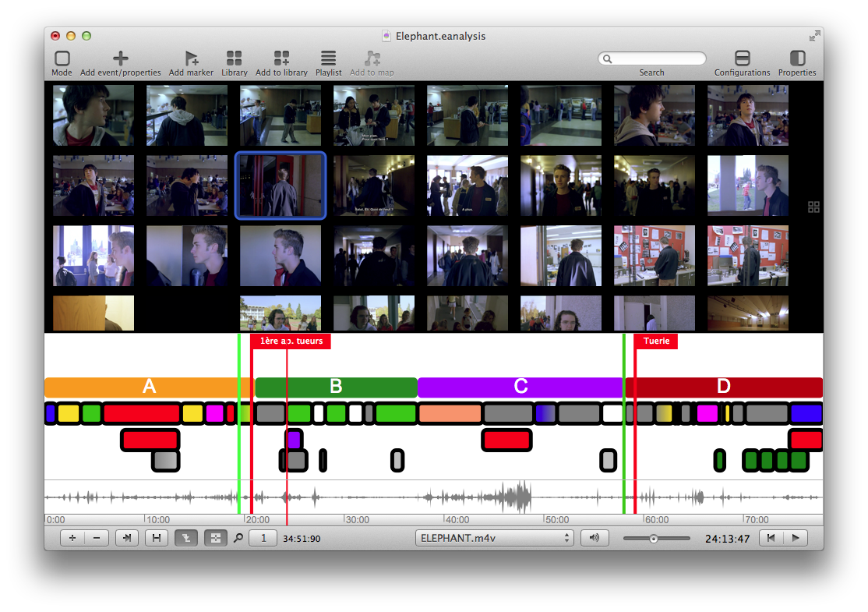Click Add event/properties plus icon
868x612 pixels.
(120, 58)
